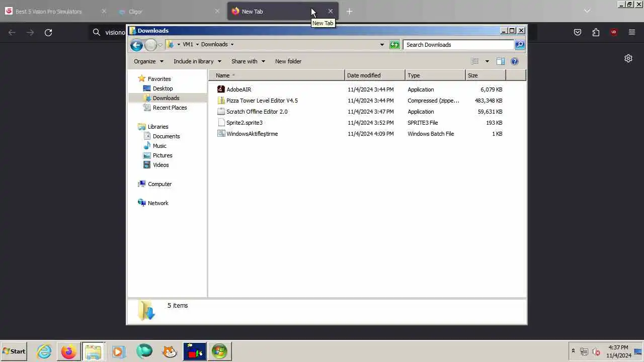Open a new Firefox tab with plus
The image size is (644, 362).
point(349,11)
